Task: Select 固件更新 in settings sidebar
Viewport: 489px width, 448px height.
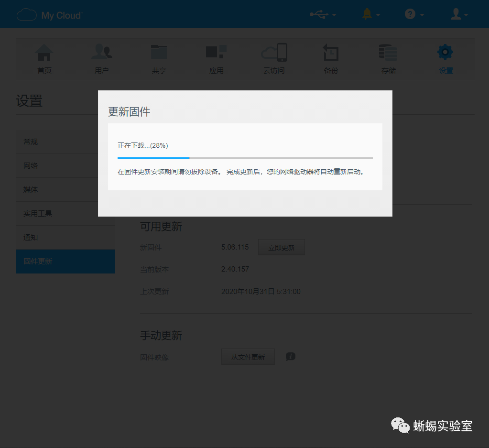Action: pos(65,262)
